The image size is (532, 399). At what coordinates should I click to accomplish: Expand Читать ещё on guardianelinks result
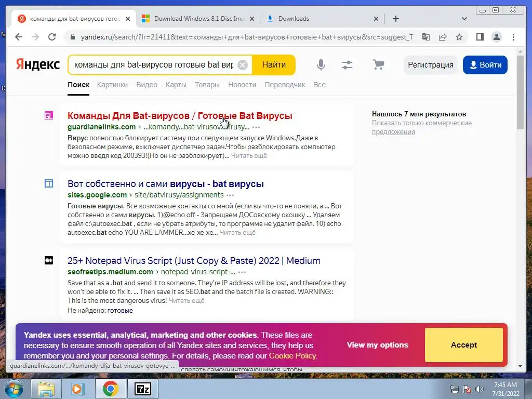point(249,156)
